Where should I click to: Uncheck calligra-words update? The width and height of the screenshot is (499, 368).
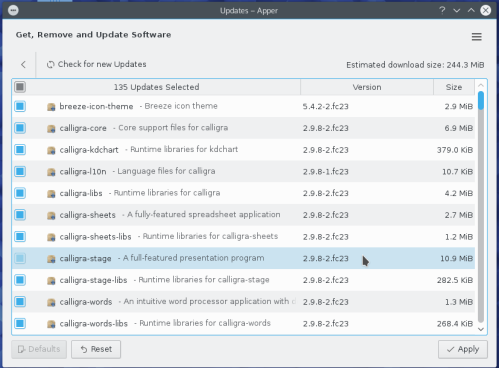coord(20,302)
